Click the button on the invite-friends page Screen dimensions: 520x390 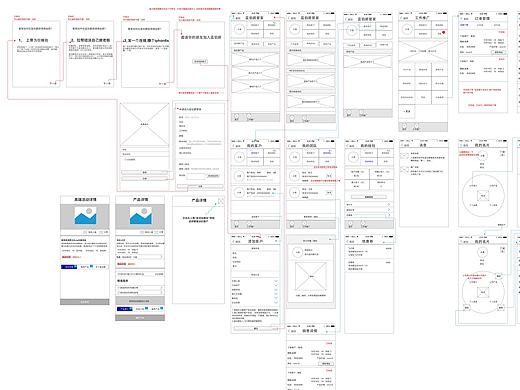coord(200,61)
